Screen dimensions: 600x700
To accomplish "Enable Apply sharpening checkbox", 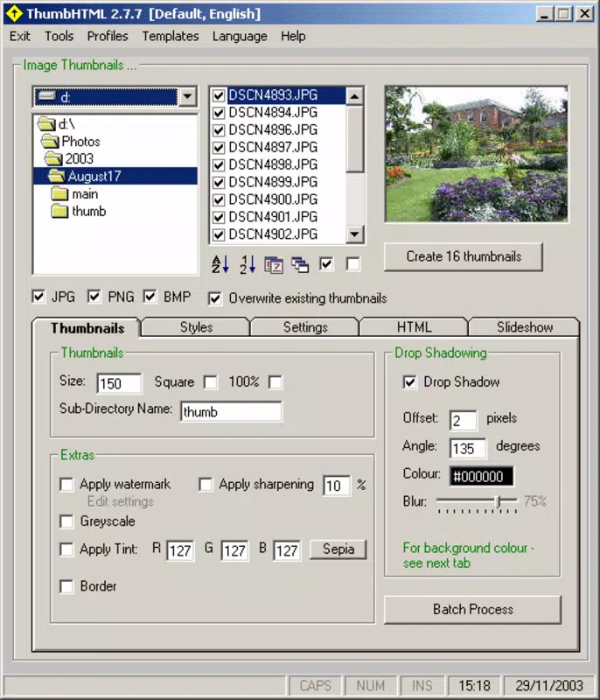I will 206,485.
